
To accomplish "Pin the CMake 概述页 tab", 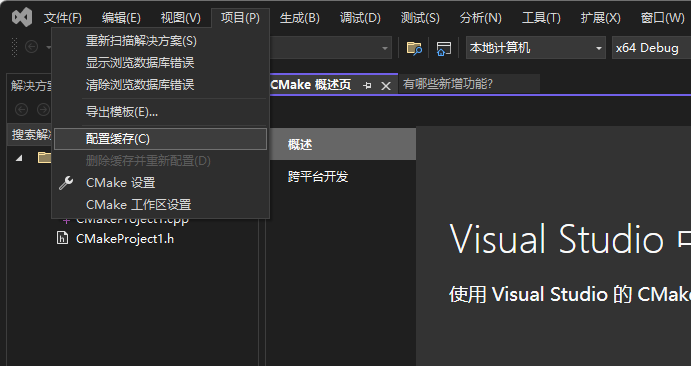I will tap(367, 85).
